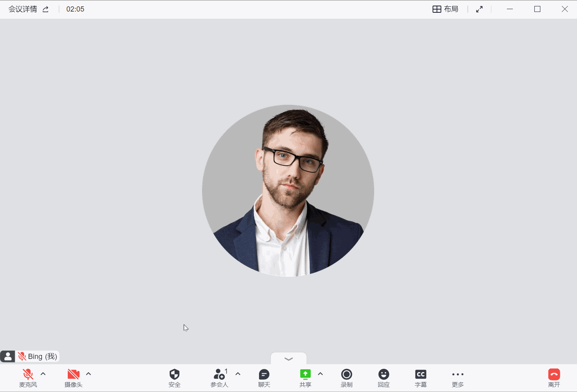Expand the share options arrow
The image size is (577, 392).
click(x=320, y=374)
